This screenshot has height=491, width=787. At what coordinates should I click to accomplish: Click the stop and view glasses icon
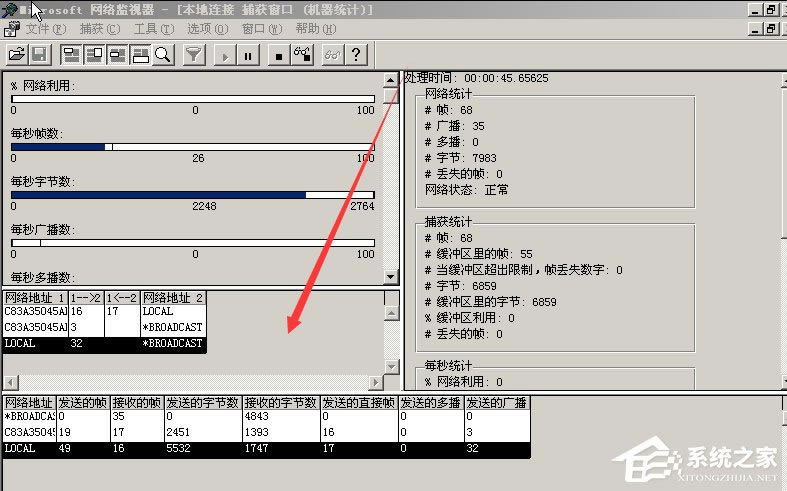pos(302,54)
